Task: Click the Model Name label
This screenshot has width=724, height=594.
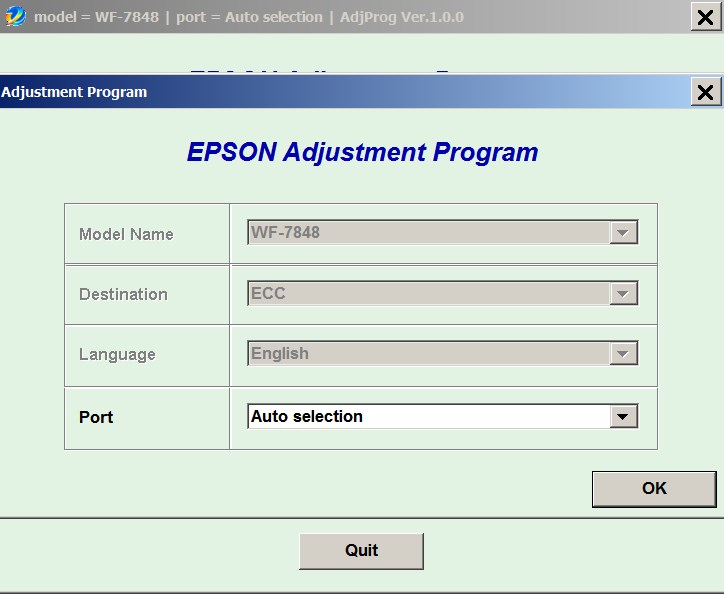Action: pos(126,234)
